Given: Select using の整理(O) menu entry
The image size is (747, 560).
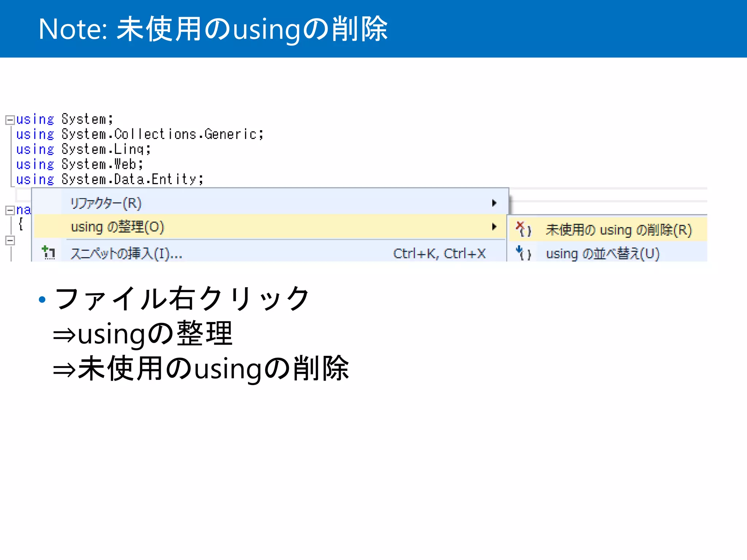Looking at the screenshot, I should [270, 227].
